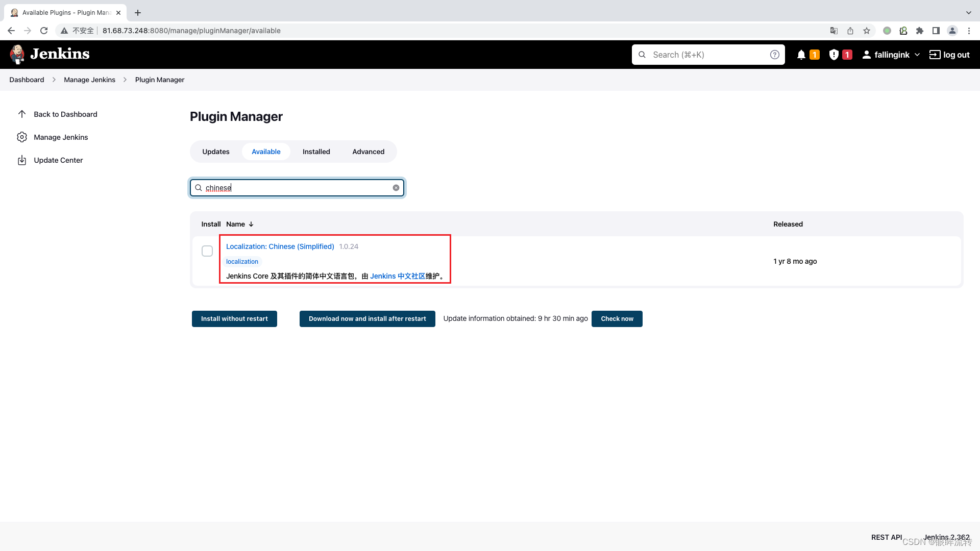Click Dashboard in the breadcrumb

coord(27,80)
